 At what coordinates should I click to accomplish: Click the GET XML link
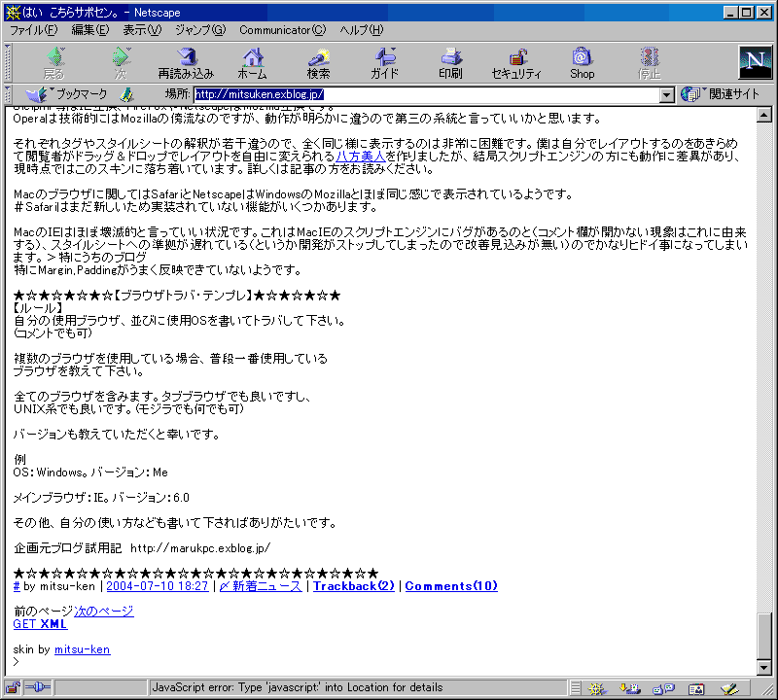[x=40, y=624]
